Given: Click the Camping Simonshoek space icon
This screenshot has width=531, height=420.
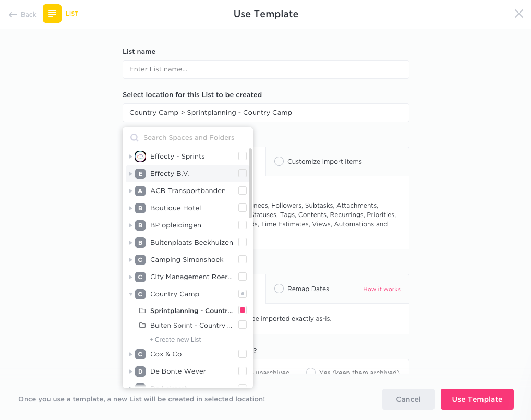Looking at the screenshot, I should tap(140, 260).
